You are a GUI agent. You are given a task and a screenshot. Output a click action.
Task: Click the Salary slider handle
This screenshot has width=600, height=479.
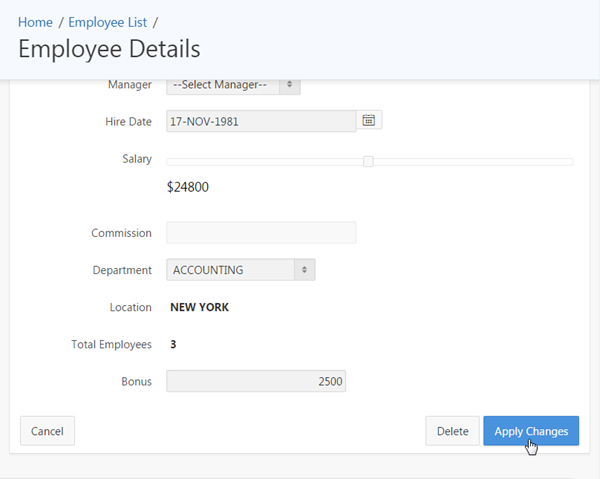click(x=368, y=161)
